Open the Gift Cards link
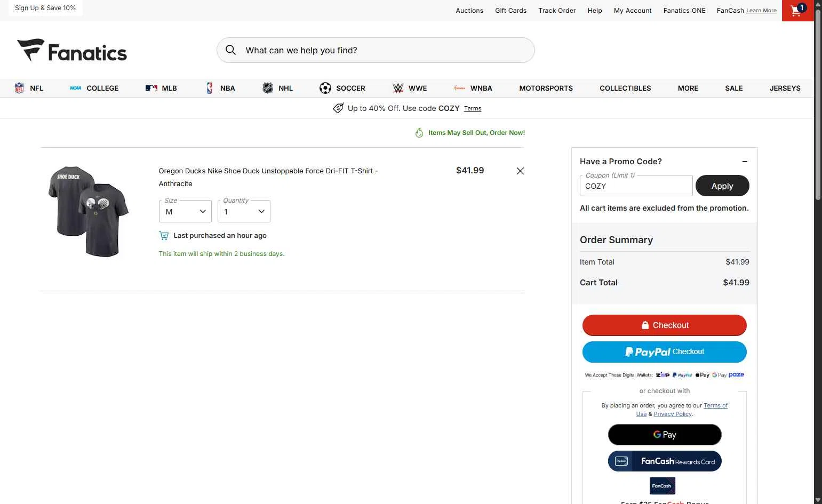This screenshot has width=822, height=504. 510,11
